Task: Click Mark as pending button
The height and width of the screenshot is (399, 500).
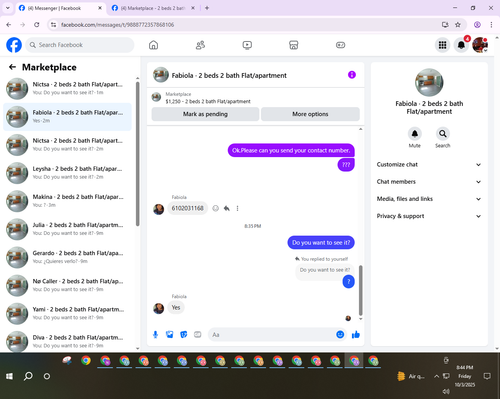Action: click(205, 114)
